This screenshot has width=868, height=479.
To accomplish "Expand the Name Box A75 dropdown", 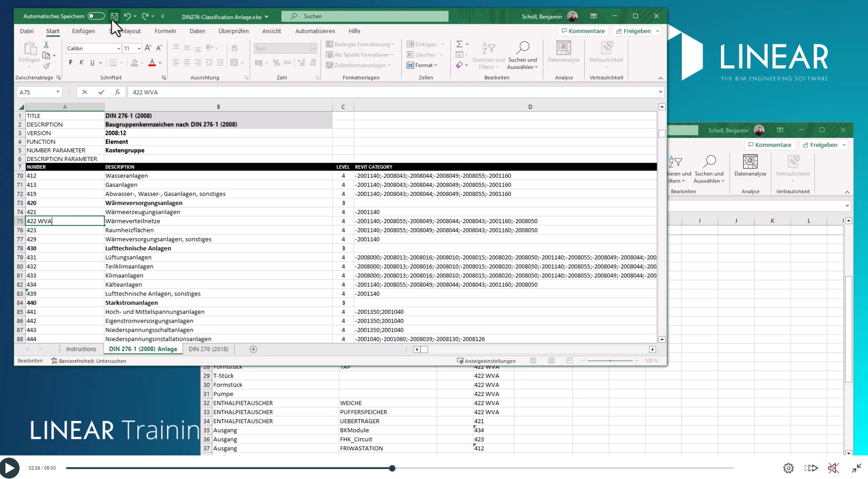I will point(58,92).
